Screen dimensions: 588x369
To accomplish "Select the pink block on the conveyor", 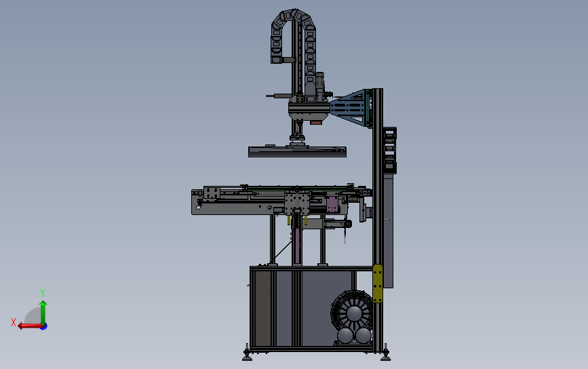I will coord(332,204).
